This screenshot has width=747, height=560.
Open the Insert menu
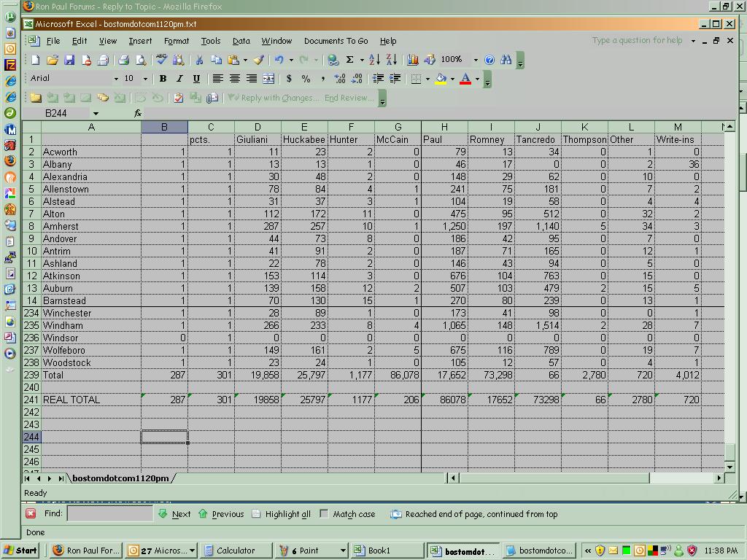tap(140, 41)
